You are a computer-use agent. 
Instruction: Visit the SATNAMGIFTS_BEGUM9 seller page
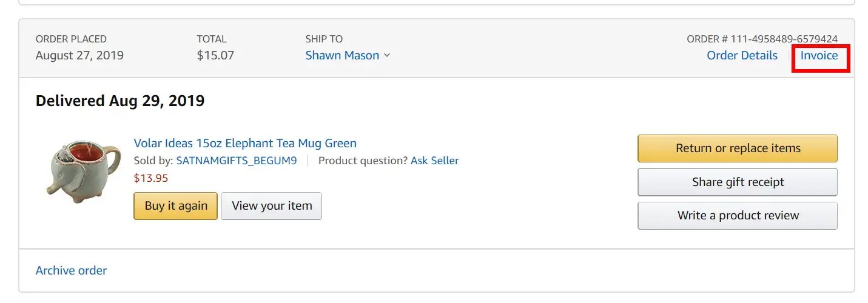point(236,161)
